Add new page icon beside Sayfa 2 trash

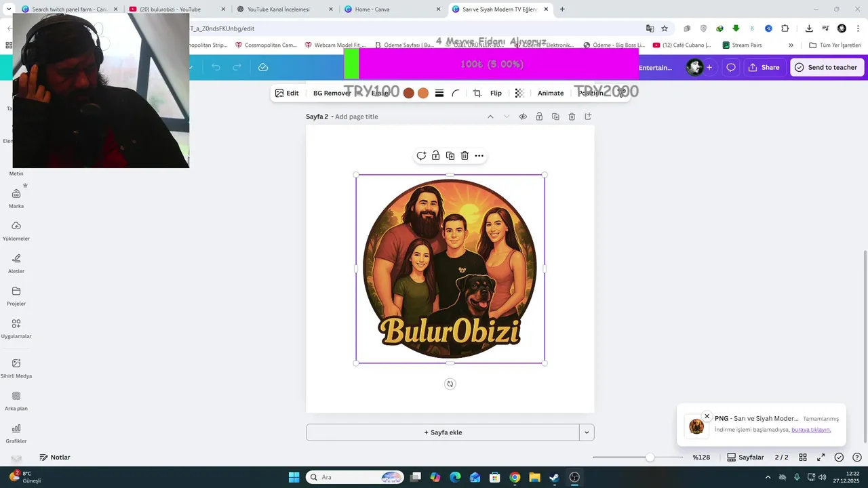tap(588, 117)
